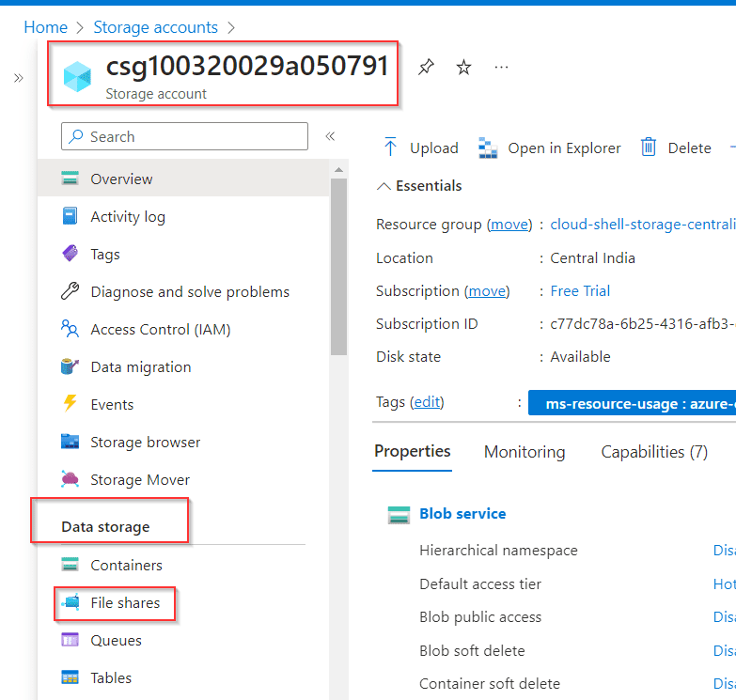
Task: Click Open in Explorer
Action: pyautogui.click(x=549, y=148)
